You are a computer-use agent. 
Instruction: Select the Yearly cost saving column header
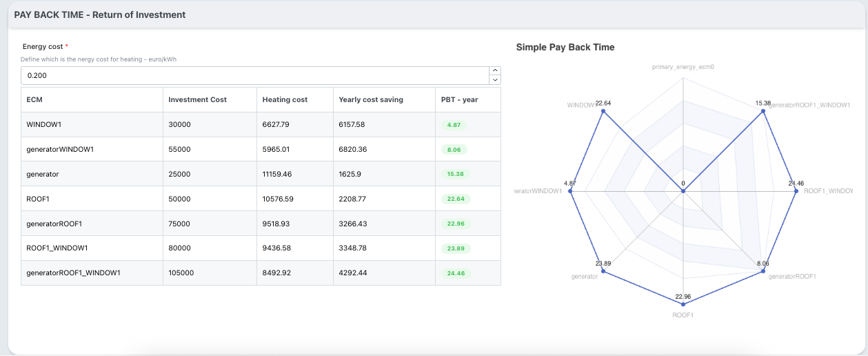371,100
